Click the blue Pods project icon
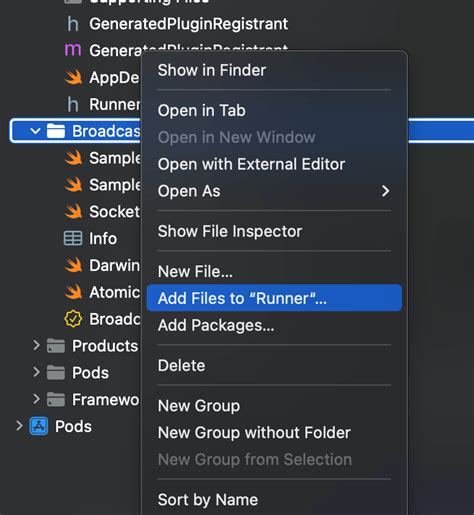Viewport: 474px width, 515px height. coord(39,426)
